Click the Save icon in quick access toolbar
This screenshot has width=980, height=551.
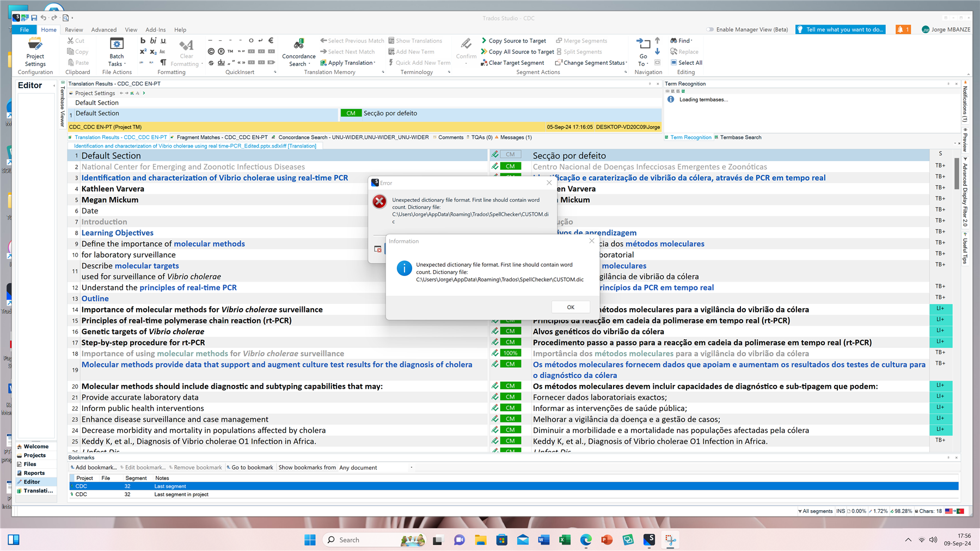point(34,17)
